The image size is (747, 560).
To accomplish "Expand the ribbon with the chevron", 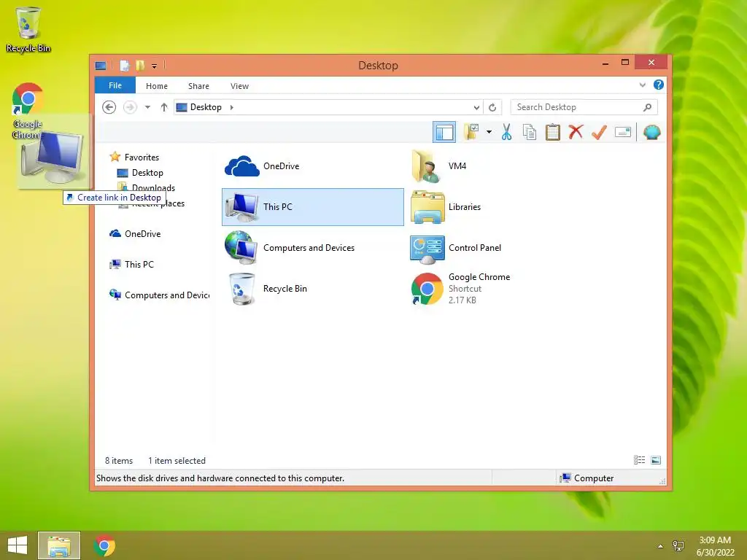I will 642,85.
